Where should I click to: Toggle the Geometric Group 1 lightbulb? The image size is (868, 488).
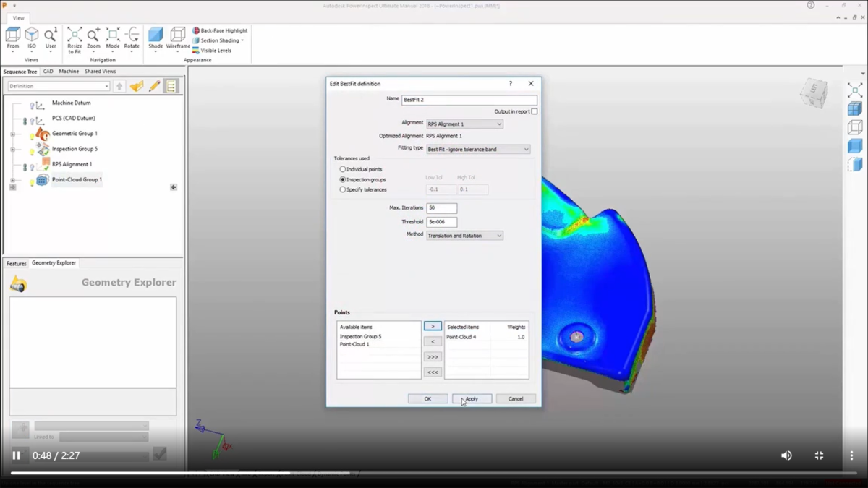(x=32, y=137)
